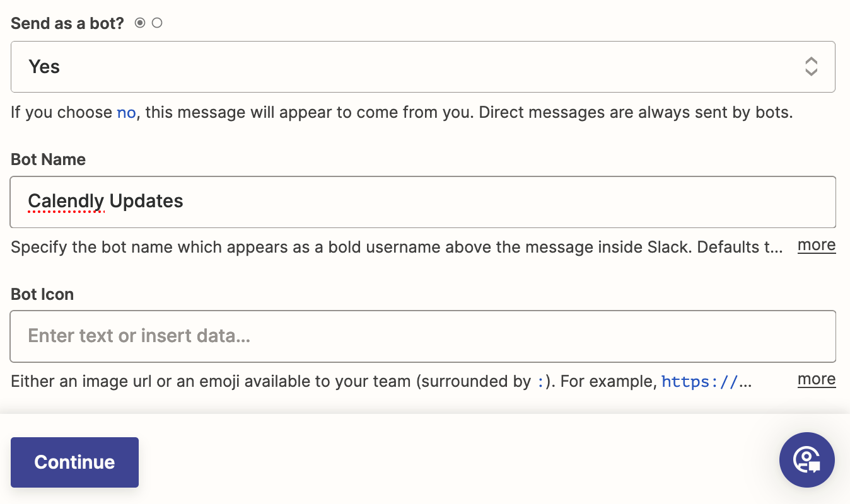Click the Bot Name helper description text
The height and width of the screenshot is (504, 850).
point(397,247)
